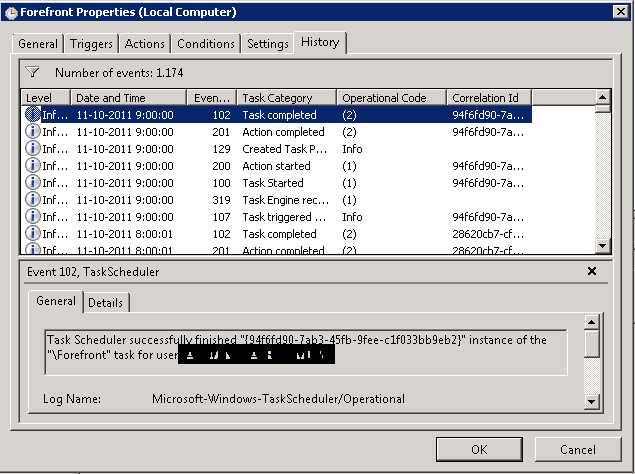
Task: Click event ID 201 in 9:00:00 row
Action: tap(221, 132)
